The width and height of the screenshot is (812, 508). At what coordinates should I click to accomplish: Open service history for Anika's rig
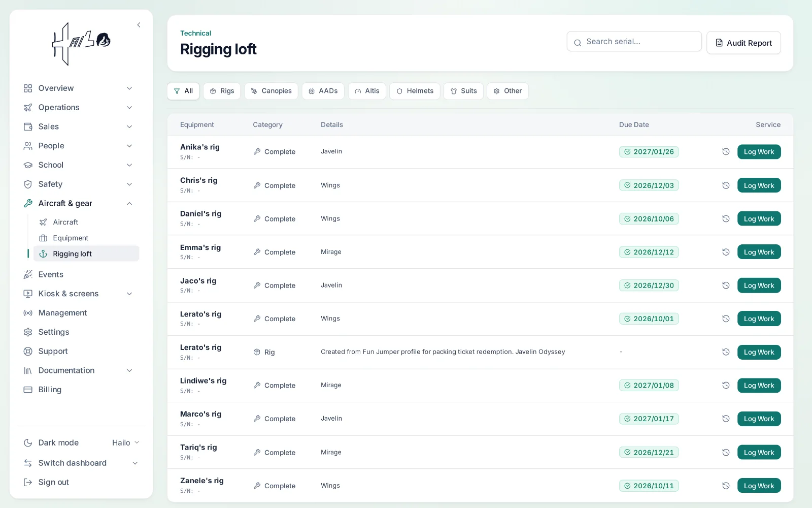726,152
